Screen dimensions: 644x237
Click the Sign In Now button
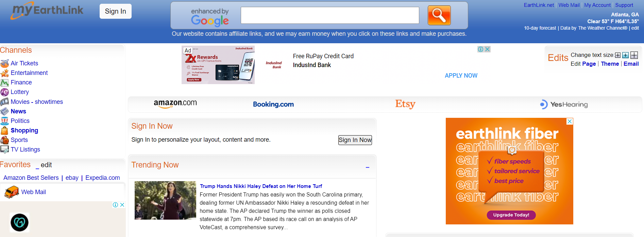[x=355, y=140]
